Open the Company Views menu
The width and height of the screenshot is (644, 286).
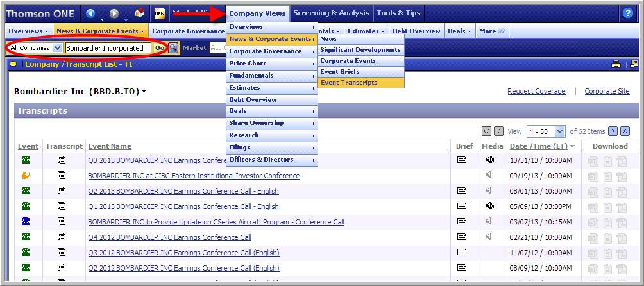[257, 13]
